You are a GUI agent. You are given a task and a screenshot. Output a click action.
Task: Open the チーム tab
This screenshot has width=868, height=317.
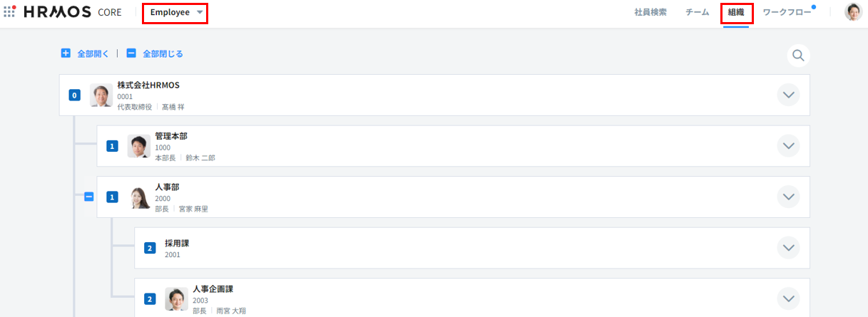click(x=697, y=13)
